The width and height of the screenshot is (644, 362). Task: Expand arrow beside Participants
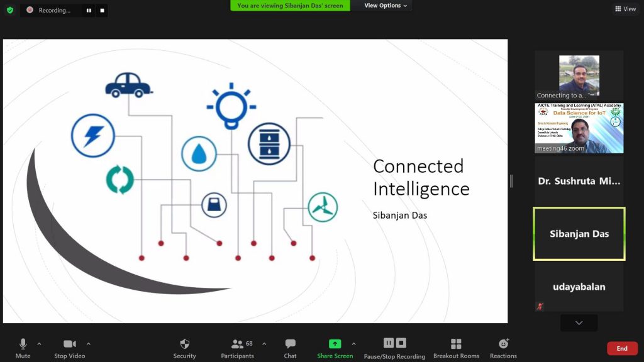[264, 344]
